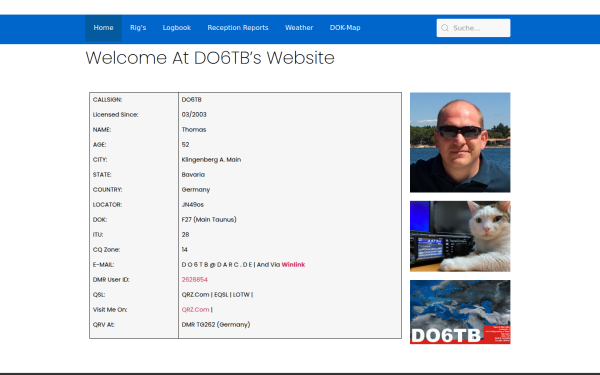This screenshot has height=375, width=600.
Task: Select the CALLSIGN value DO6TB
Action: (191, 99)
